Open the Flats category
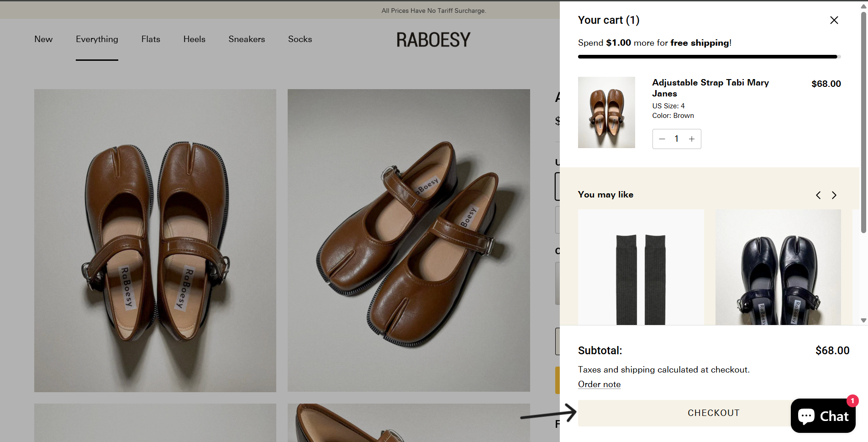This screenshot has width=868, height=442. click(151, 39)
